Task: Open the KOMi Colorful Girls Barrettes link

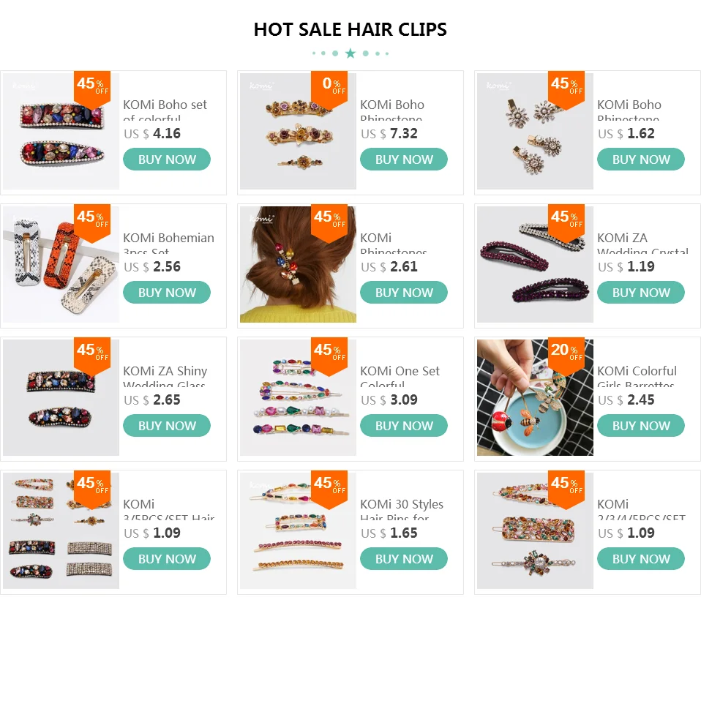Action: (637, 378)
